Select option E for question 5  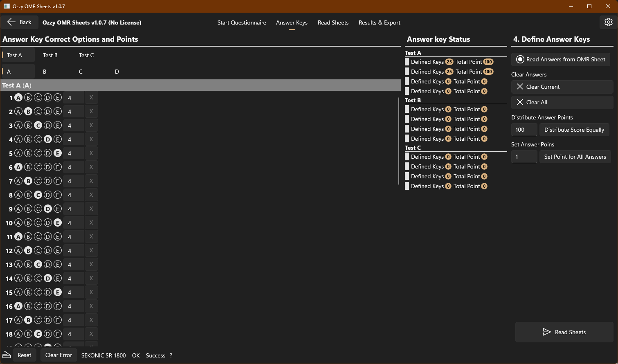point(58,153)
